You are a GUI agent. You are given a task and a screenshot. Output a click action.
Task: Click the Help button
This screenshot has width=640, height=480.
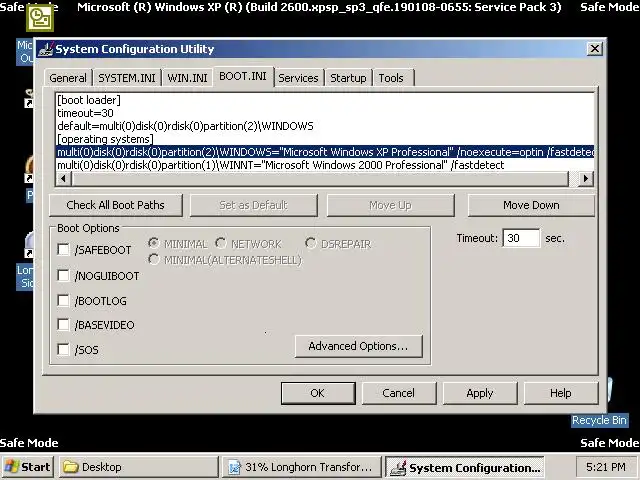560,393
